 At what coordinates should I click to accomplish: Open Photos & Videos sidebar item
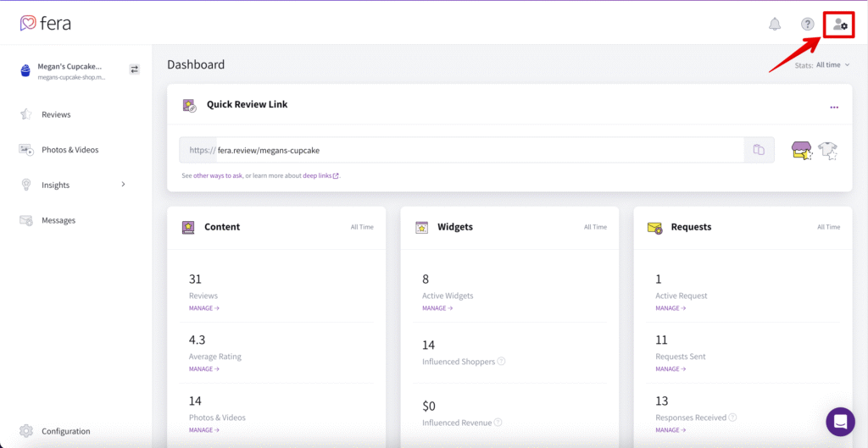click(x=70, y=150)
